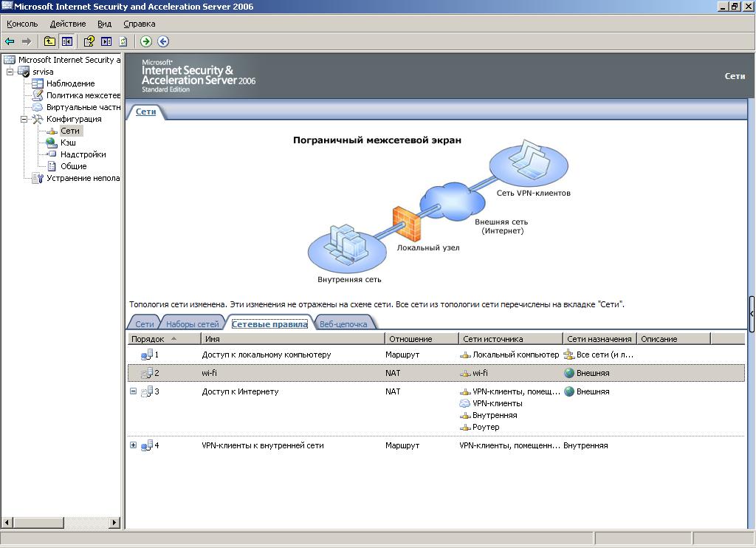756x548 pixels.
Task: Click the Back arrow in the toolbar
Action: point(10,41)
